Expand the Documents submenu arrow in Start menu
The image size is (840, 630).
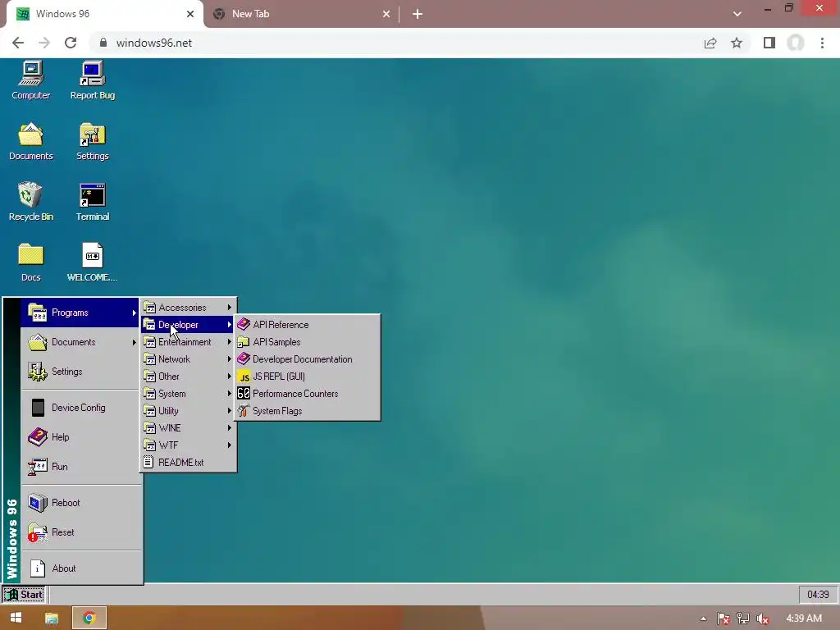point(134,342)
